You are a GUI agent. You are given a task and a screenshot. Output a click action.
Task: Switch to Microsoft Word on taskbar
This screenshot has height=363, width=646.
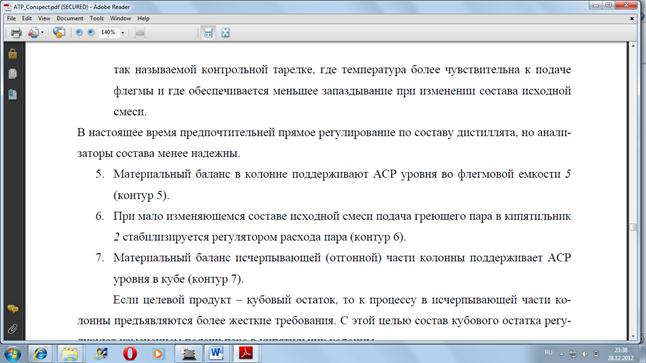(x=216, y=354)
